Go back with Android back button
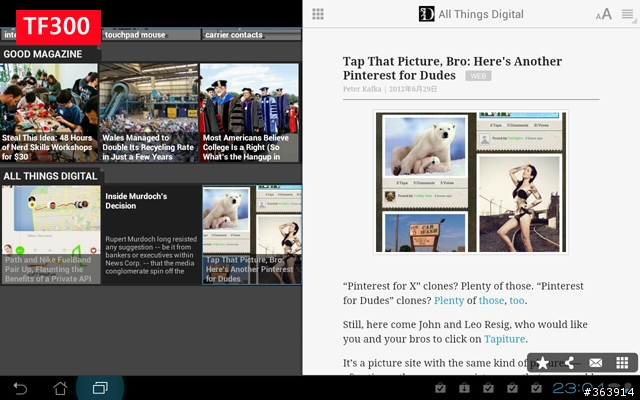This screenshot has height=400, width=640. (x=20, y=388)
